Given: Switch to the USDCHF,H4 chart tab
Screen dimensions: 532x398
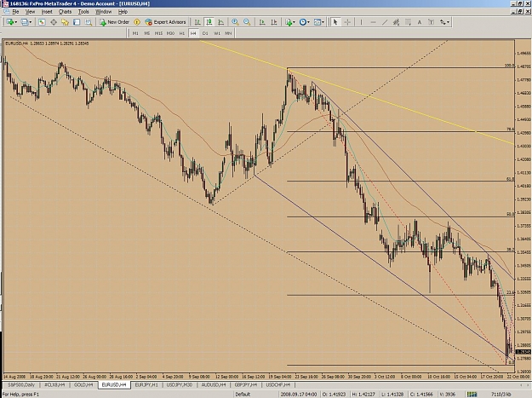Looking at the screenshot, I should click(x=277, y=384).
